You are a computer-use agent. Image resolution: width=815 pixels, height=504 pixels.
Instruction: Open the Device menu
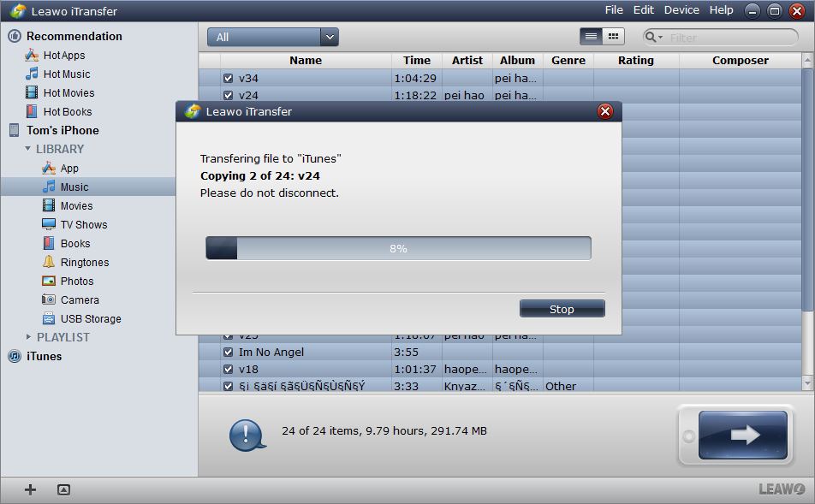coord(681,10)
